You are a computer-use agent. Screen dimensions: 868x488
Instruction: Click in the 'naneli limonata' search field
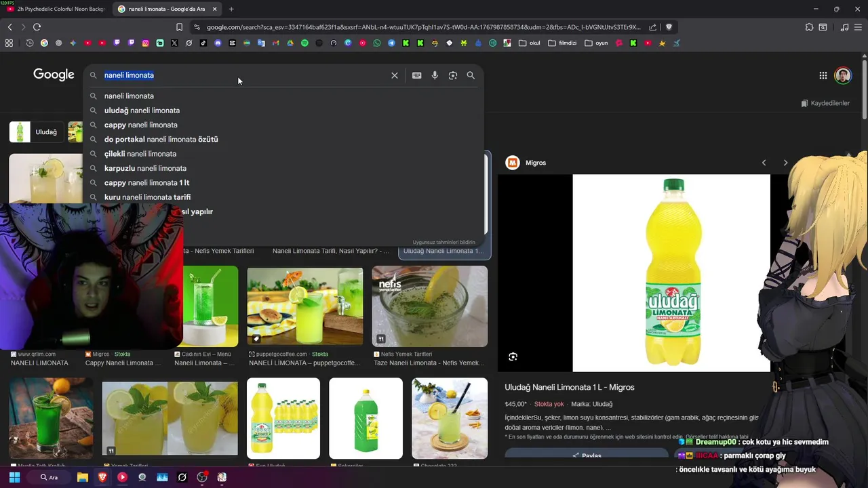244,75
